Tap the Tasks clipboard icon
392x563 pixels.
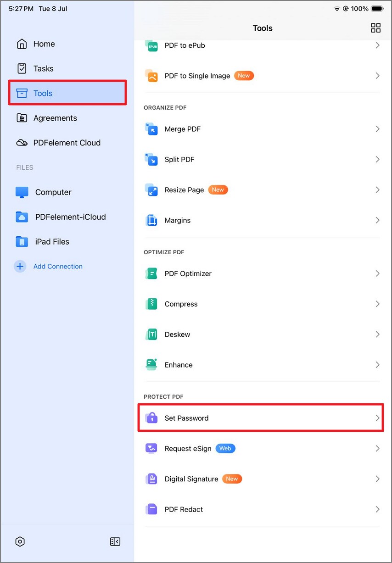22,68
